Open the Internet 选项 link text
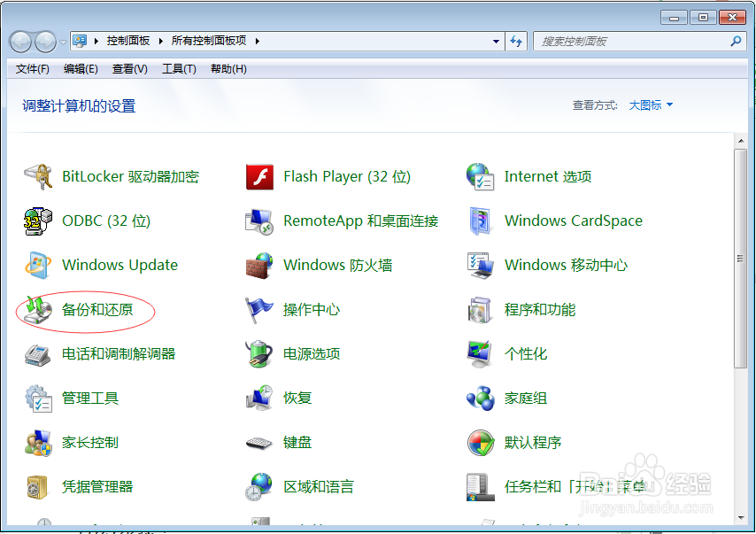 click(x=548, y=176)
